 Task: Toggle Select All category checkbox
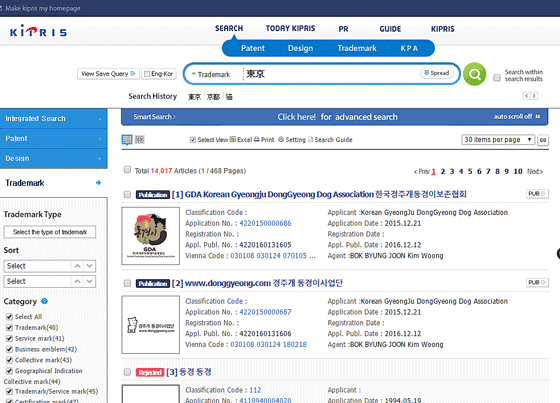click(x=9, y=317)
